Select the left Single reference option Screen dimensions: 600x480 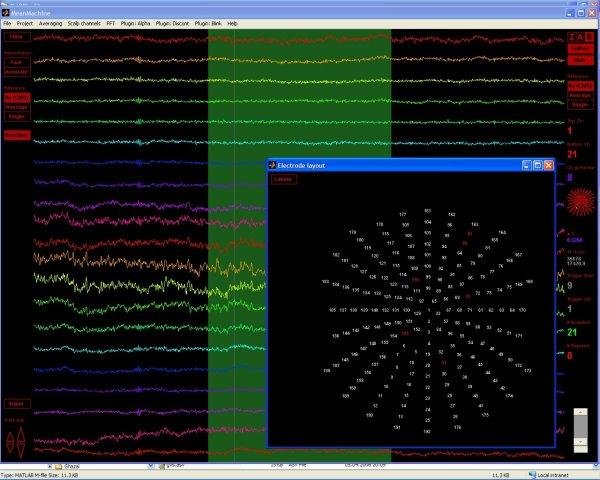click(17, 116)
